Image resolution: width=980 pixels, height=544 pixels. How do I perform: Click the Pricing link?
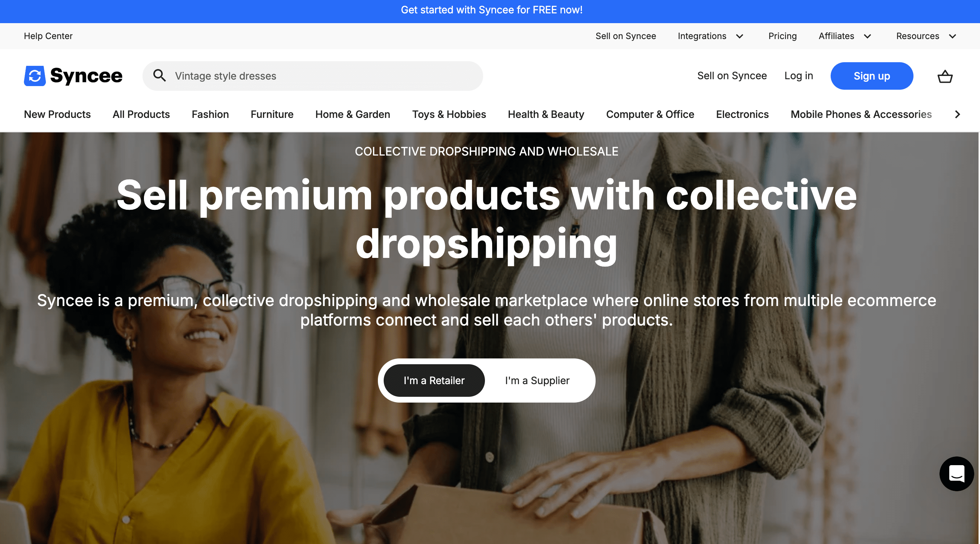[782, 36]
